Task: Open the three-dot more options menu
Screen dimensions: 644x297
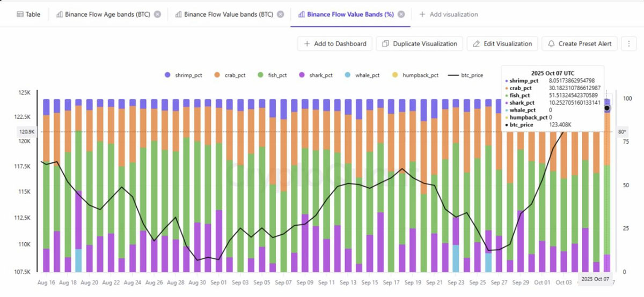Action: pyautogui.click(x=628, y=44)
